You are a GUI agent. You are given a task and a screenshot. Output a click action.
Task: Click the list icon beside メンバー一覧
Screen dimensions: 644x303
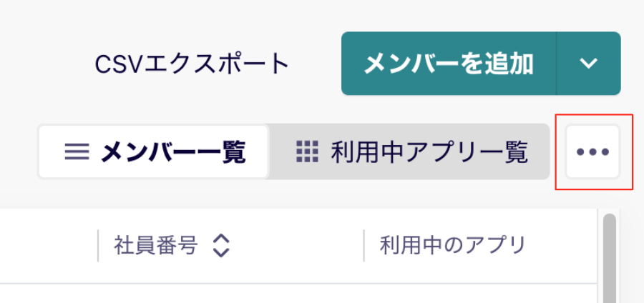click(77, 152)
